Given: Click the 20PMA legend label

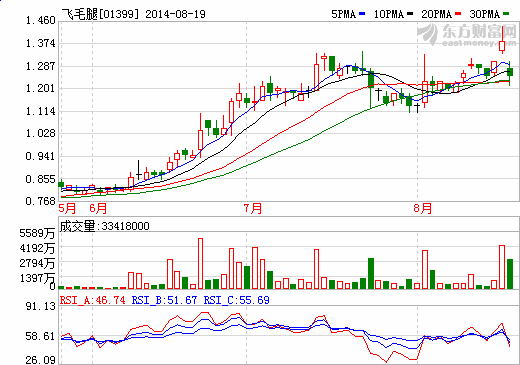Looking at the screenshot, I should (x=436, y=14).
